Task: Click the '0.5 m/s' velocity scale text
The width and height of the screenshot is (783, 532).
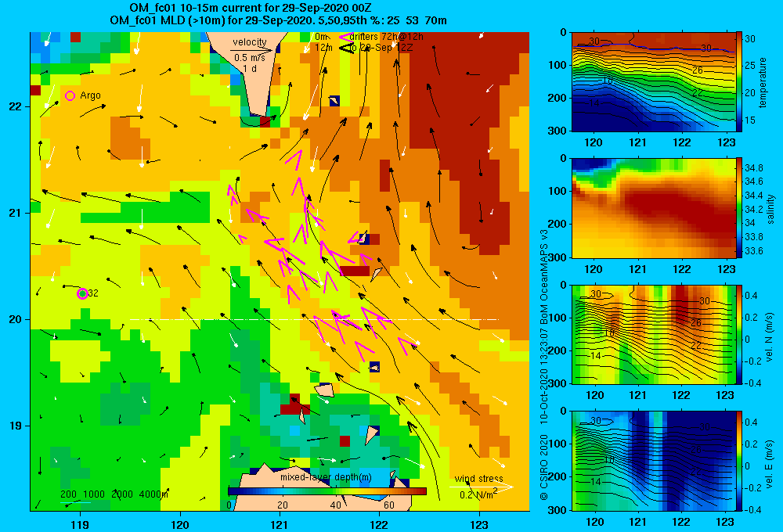Action: [x=249, y=59]
